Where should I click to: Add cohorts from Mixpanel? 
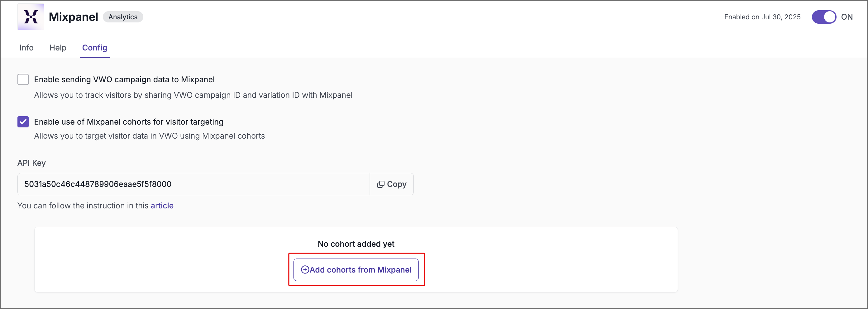click(356, 269)
